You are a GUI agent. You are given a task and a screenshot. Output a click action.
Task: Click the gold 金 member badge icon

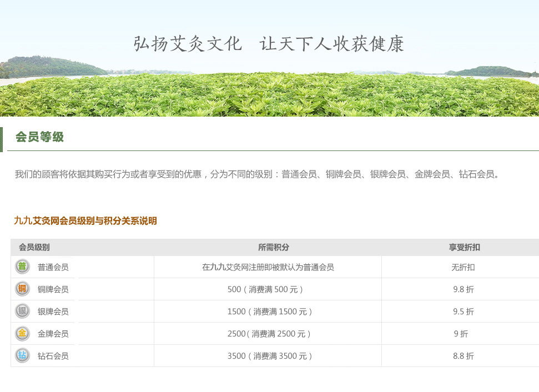click(x=22, y=333)
